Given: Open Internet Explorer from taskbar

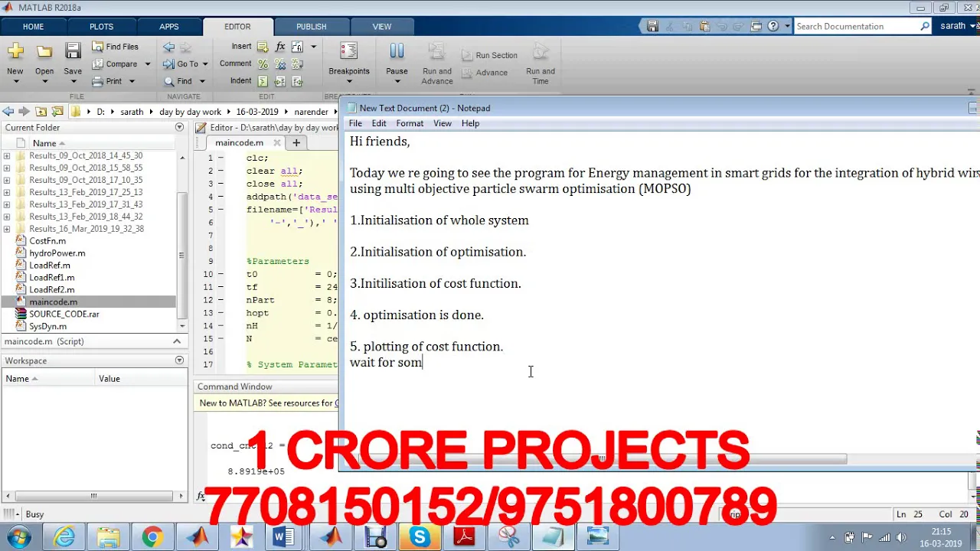Looking at the screenshot, I should click(64, 537).
